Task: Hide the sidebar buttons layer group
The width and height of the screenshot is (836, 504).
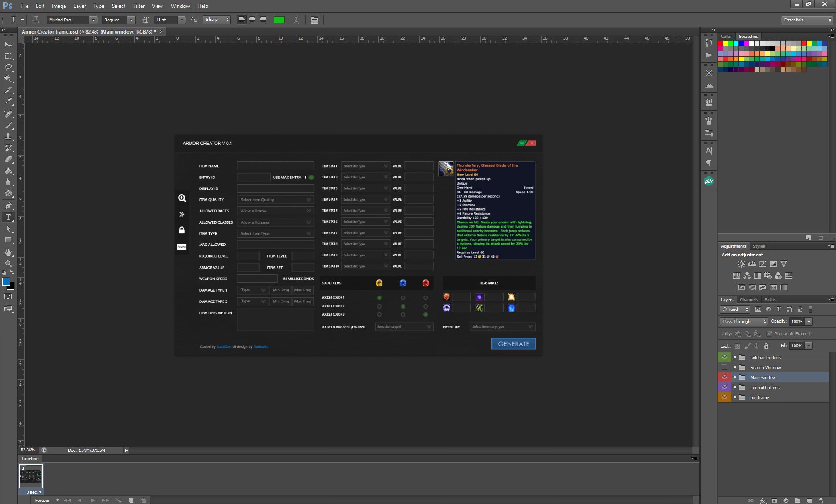Action: [724, 357]
